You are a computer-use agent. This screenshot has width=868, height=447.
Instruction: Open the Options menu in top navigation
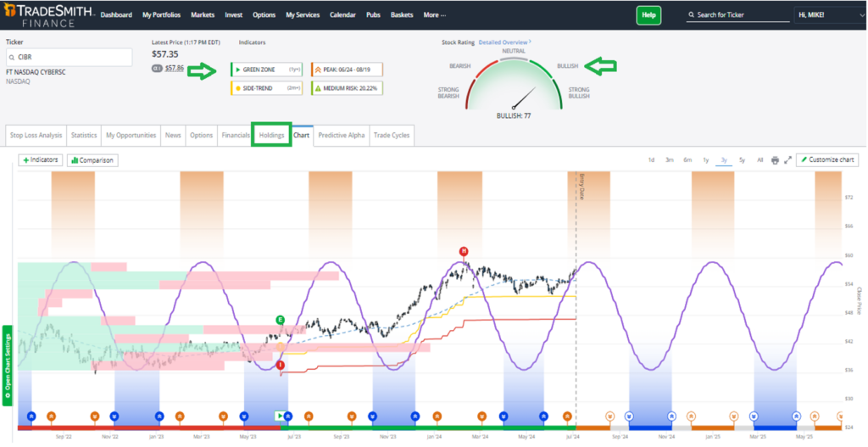(264, 15)
